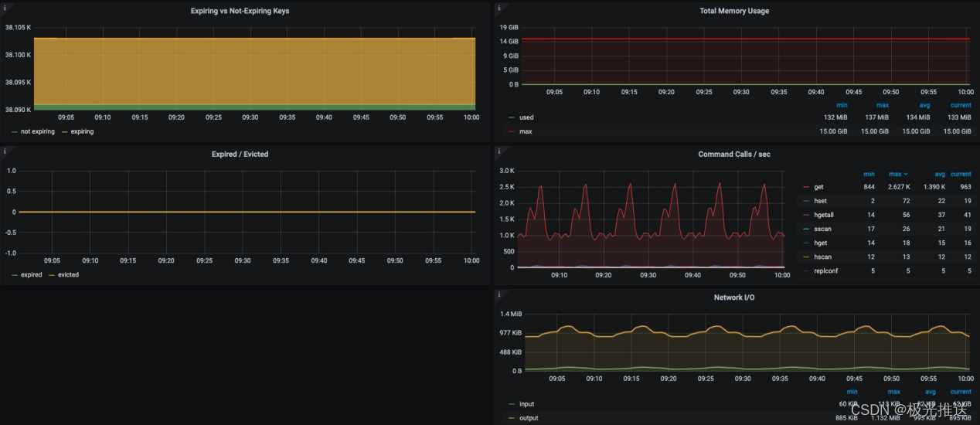The image size is (980, 425).
Task: Sort Command Calls legend by min column
Action: (x=869, y=175)
